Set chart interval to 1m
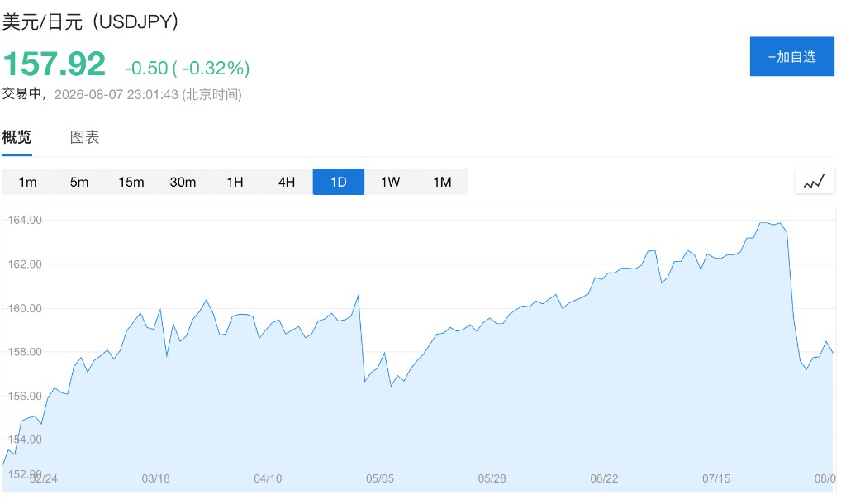 pos(27,182)
